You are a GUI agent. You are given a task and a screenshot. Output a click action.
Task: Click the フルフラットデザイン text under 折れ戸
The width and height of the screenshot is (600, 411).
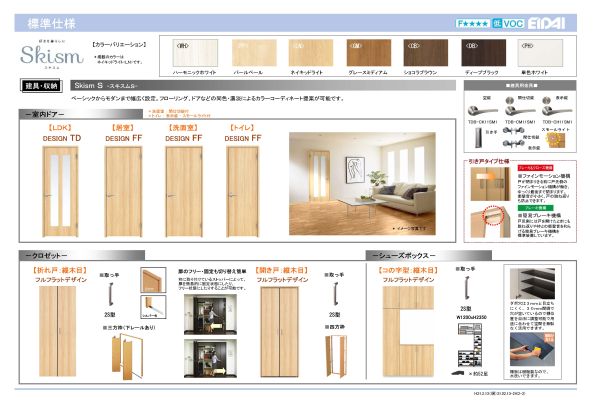click(61, 280)
